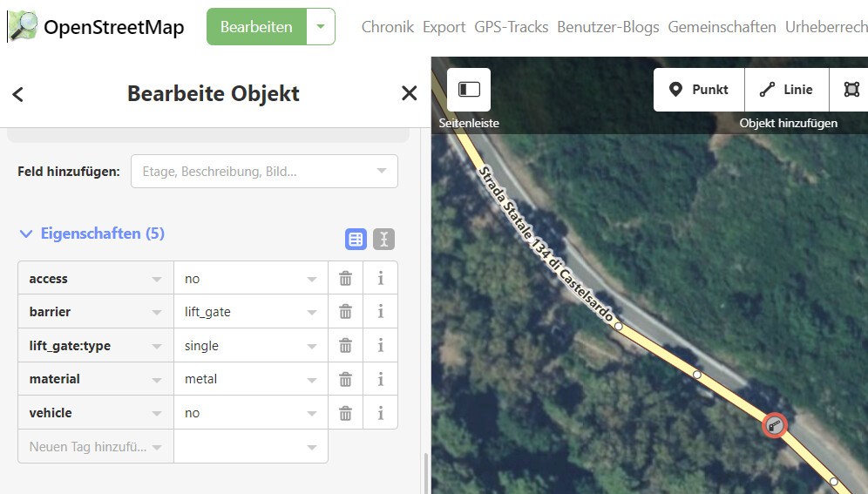Viewport: 868px width, 494px height.
Task: Go back with the left arrow
Action: (18, 94)
